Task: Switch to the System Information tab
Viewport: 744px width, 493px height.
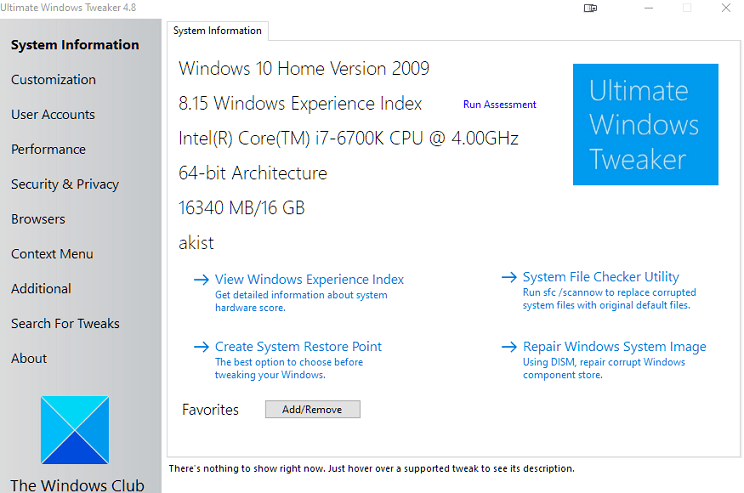Action: click(217, 31)
